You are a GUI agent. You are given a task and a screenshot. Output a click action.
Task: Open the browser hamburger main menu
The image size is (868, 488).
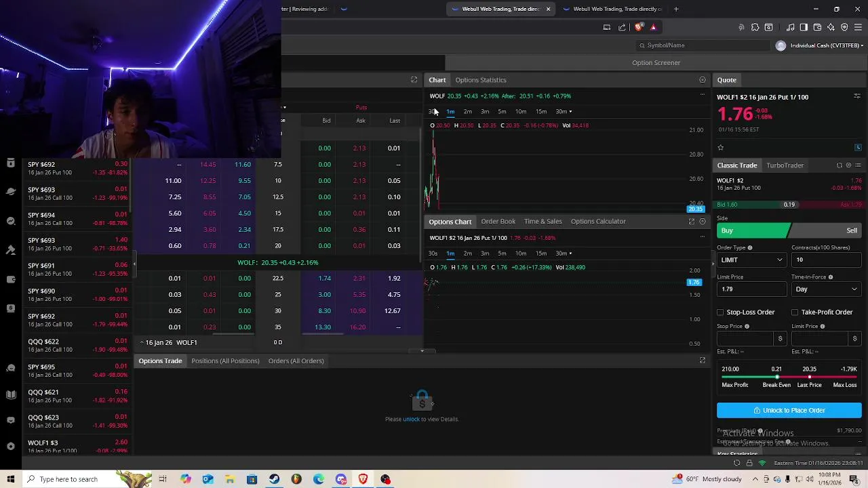tap(858, 27)
